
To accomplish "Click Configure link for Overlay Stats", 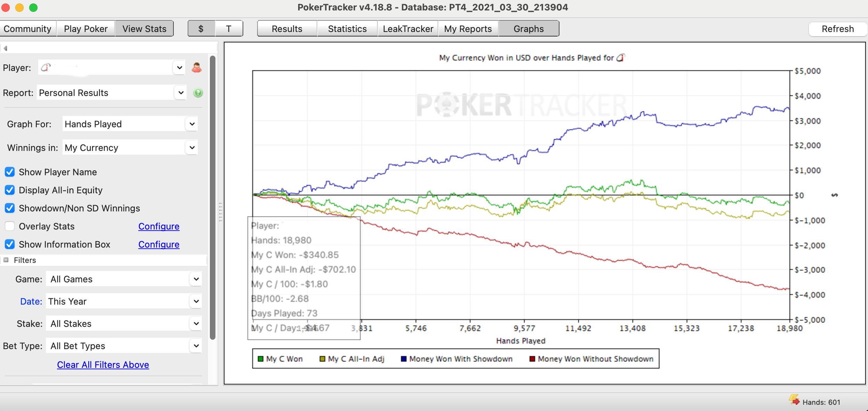I will pyautogui.click(x=159, y=226).
